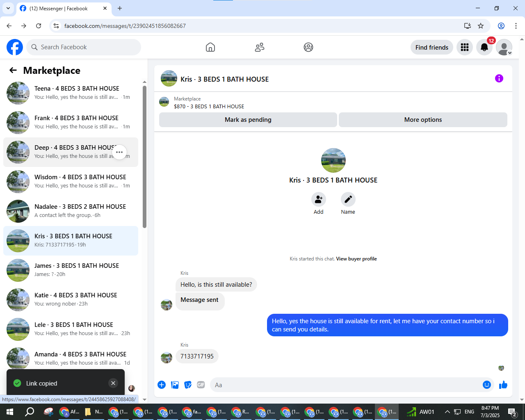Viewport: 525px width, 420px height.
Task: Open James 3 BEDS 1 BATH HOUSE chat
Action: pos(71,270)
